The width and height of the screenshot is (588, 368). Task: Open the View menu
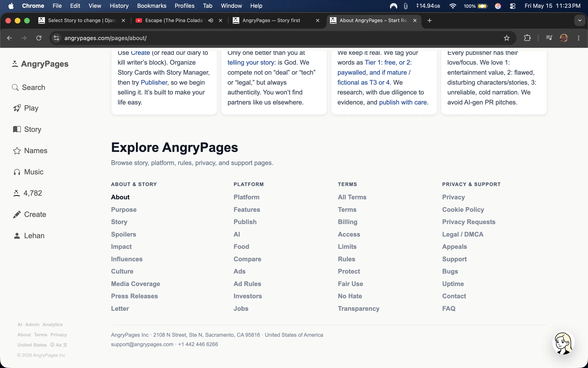click(95, 6)
